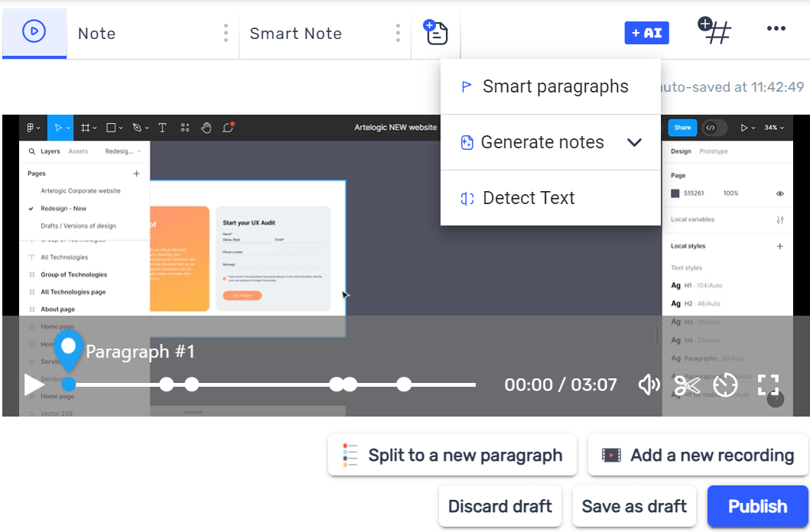Mute the video volume

point(649,384)
